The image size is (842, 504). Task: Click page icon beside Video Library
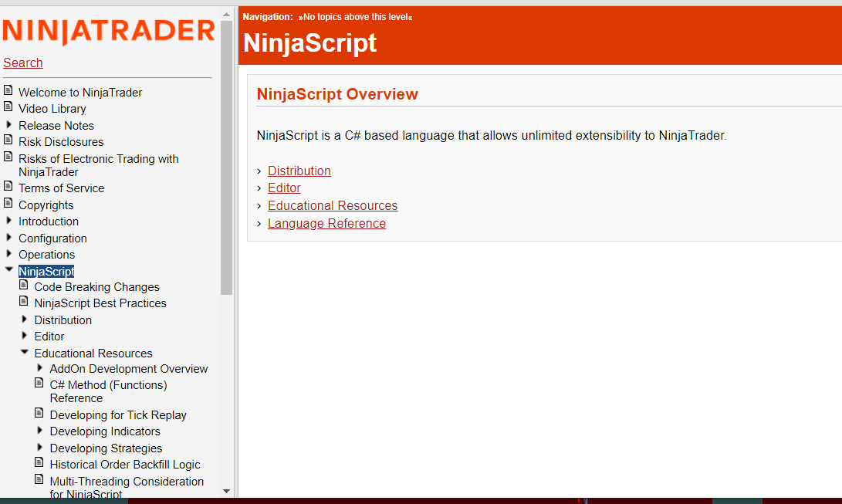8,107
